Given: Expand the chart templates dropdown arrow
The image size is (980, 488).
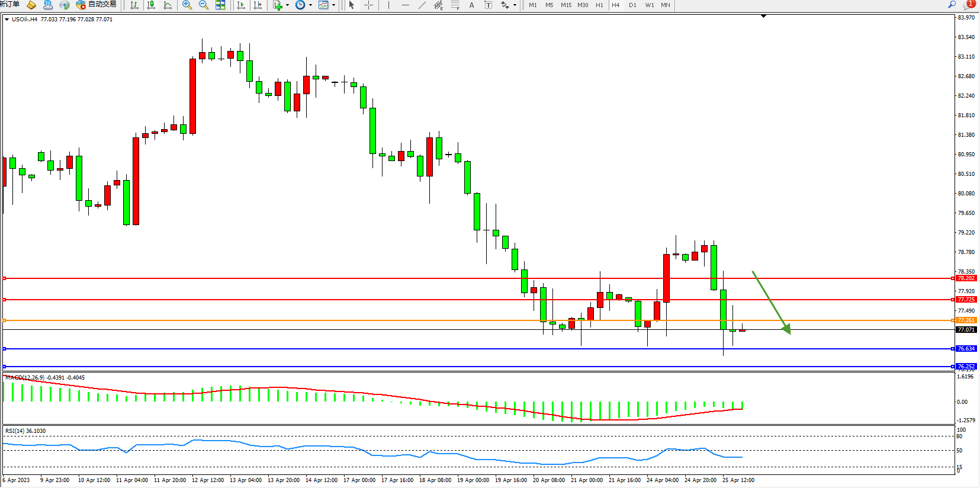Looking at the screenshot, I should 333,5.
